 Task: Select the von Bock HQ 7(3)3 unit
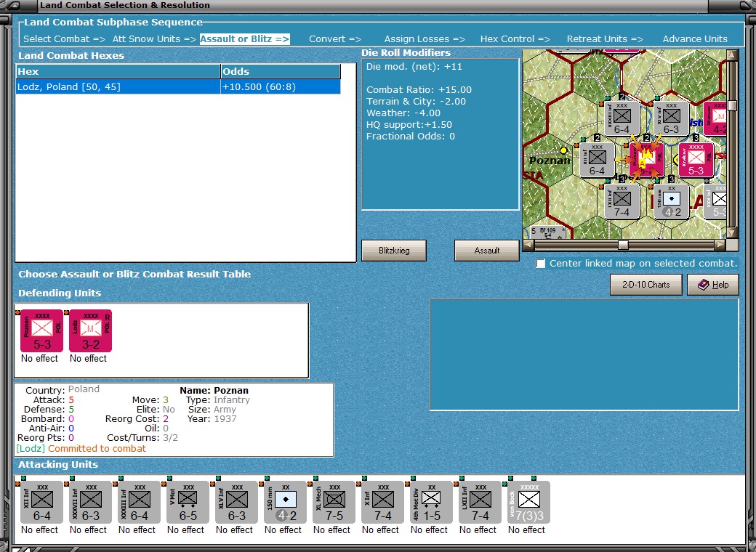pyautogui.click(x=529, y=502)
